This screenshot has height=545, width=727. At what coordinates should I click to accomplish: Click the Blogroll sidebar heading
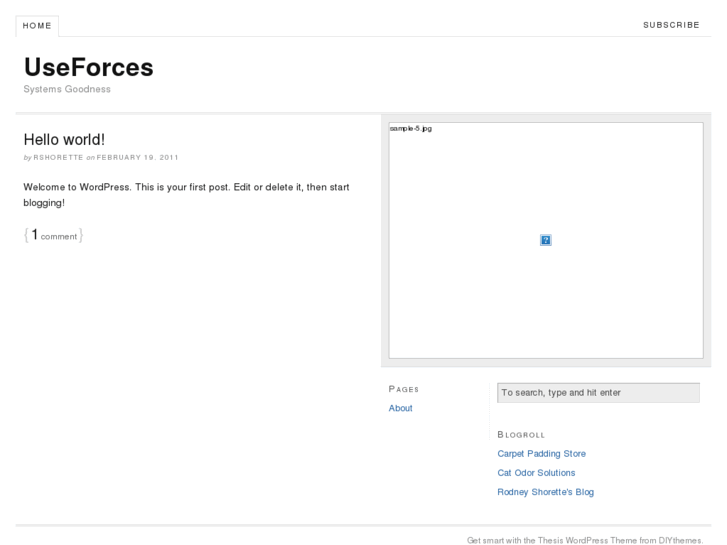click(520, 435)
